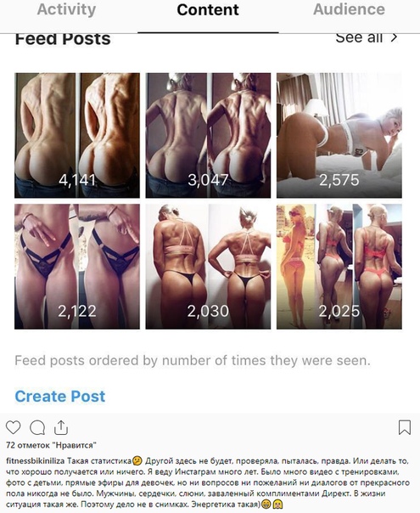420x513 pixels.
Task: Tap the share upload icon
Action: tap(61, 427)
